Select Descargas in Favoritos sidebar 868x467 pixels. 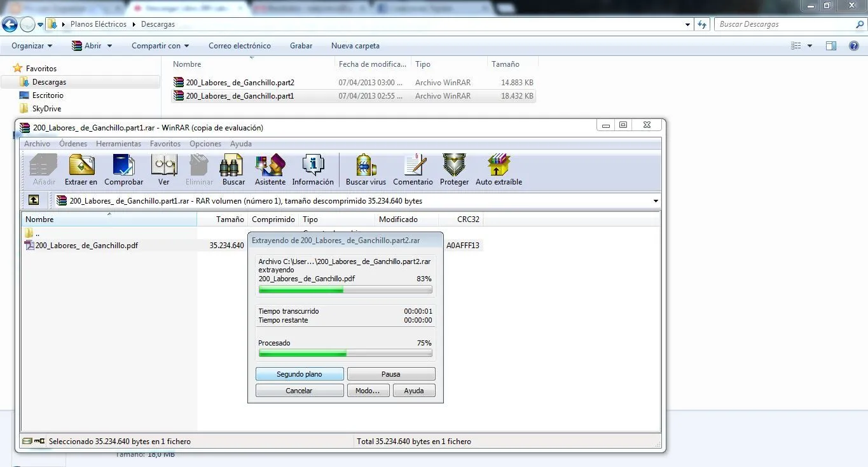[x=81, y=82]
